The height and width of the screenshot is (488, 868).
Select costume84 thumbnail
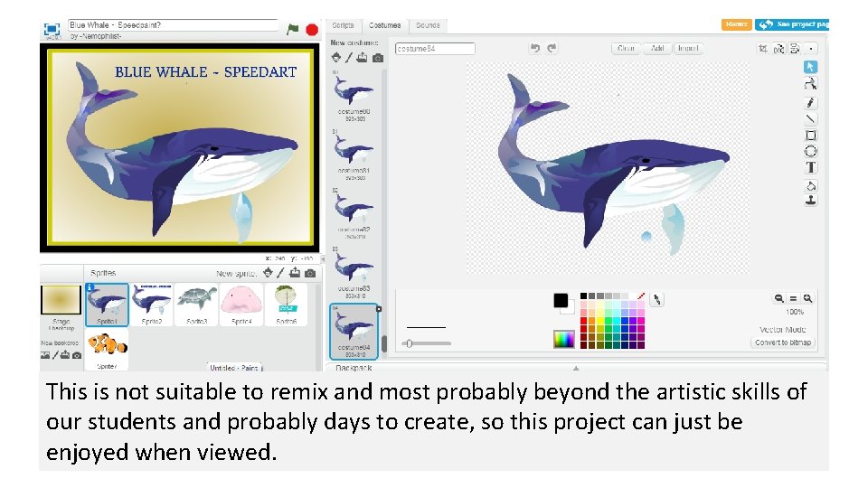(x=354, y=332)
